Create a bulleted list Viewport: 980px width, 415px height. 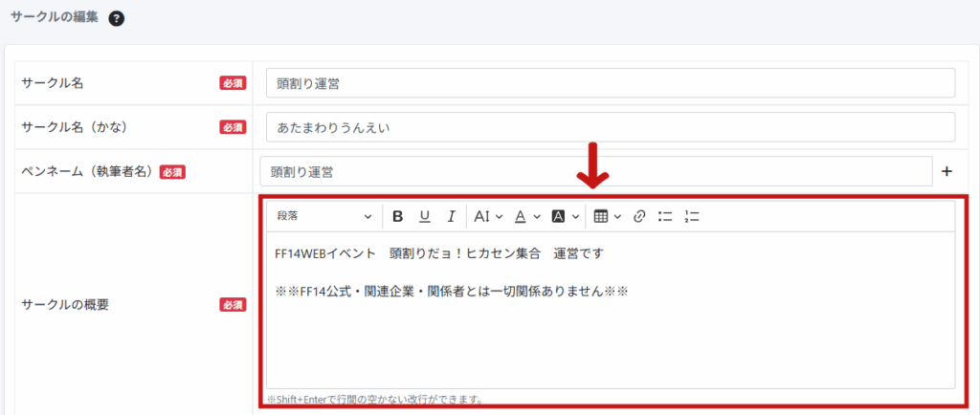(666, 217)
